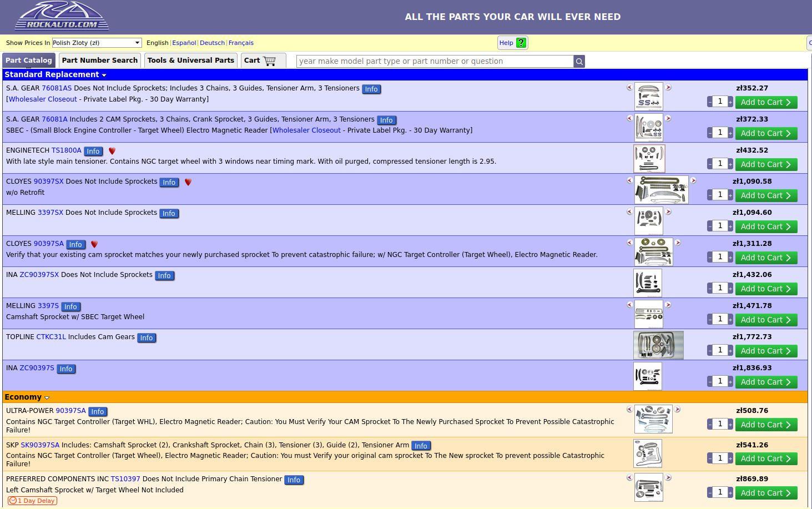Click the red heart icon beside CLOYES 90397SX
Screen dimensions: 812x509
[188, 182]
